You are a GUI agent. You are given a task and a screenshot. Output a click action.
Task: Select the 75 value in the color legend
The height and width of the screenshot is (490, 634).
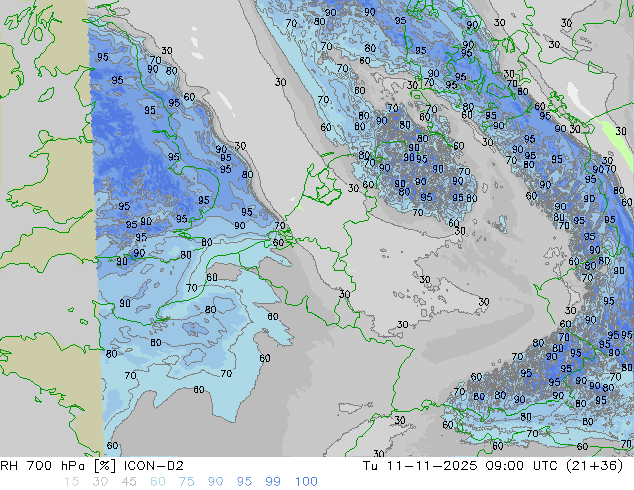point(186,482)
